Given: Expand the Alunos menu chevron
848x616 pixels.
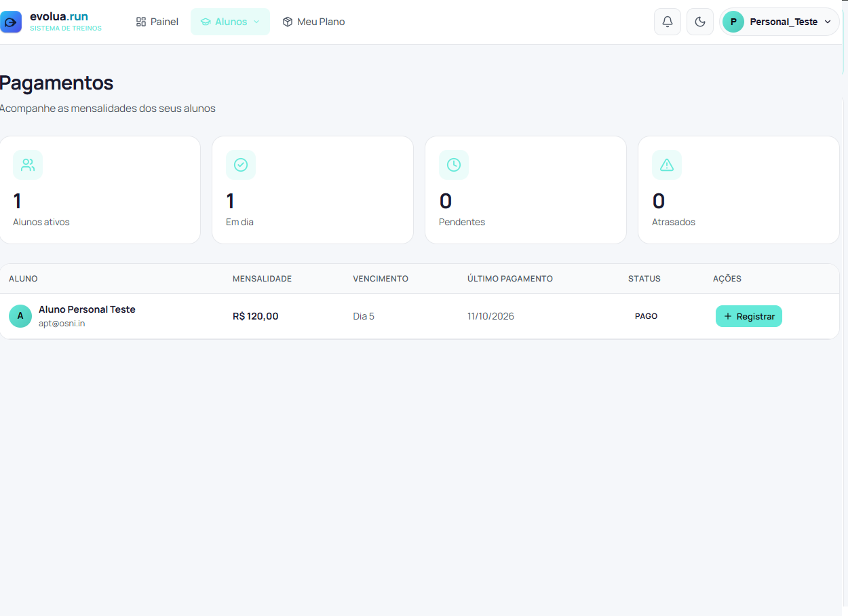Looking at the screenshot, I should [256, 22].
